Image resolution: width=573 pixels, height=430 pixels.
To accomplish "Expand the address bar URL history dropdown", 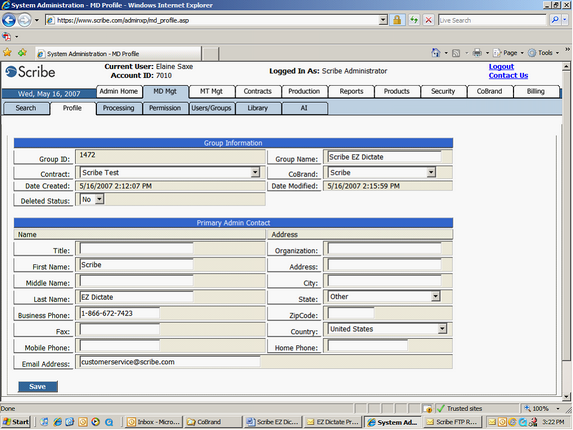I will coord(383,20).
